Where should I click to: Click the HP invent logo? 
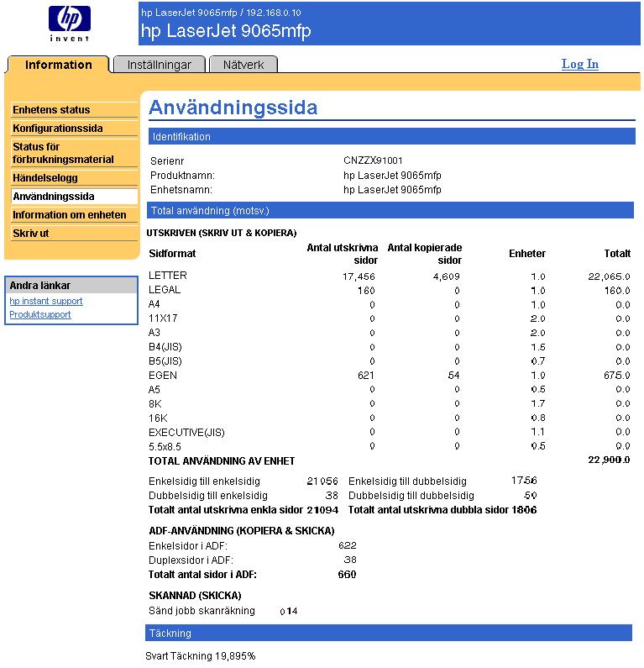pos(70,24)
